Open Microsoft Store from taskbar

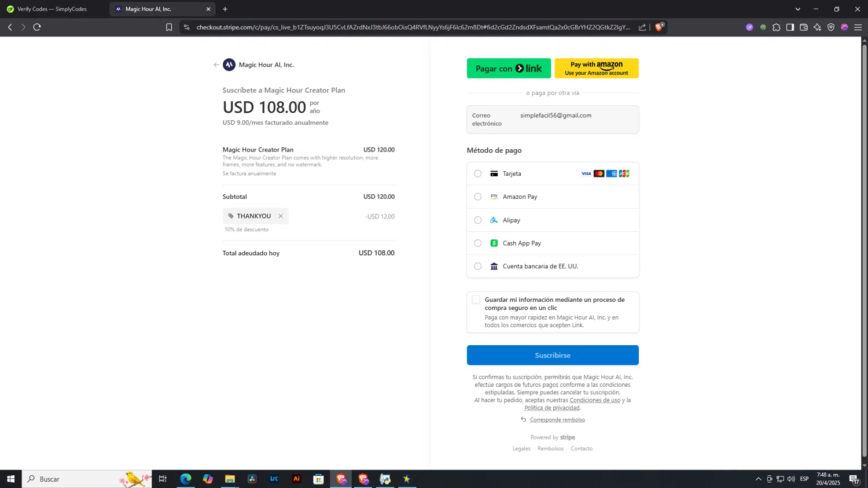(x=318, y=479)
